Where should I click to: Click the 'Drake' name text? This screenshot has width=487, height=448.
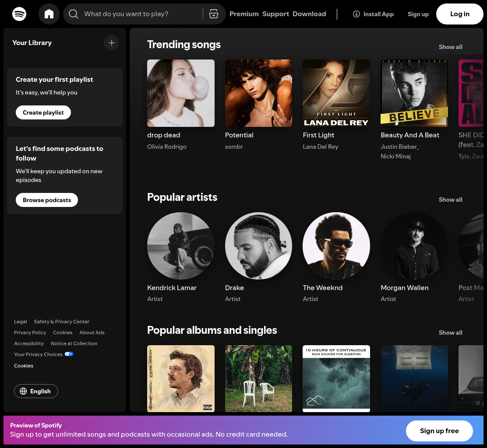tap(234, 287)
